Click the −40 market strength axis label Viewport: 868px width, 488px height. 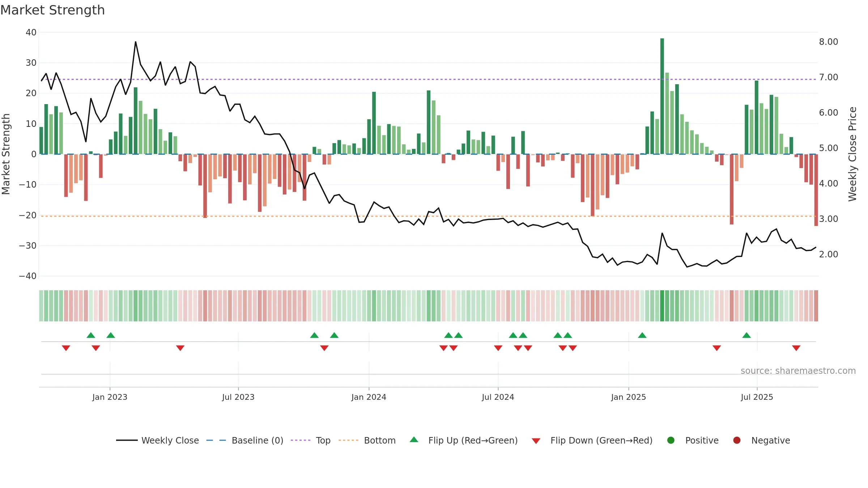pos(28,276)
